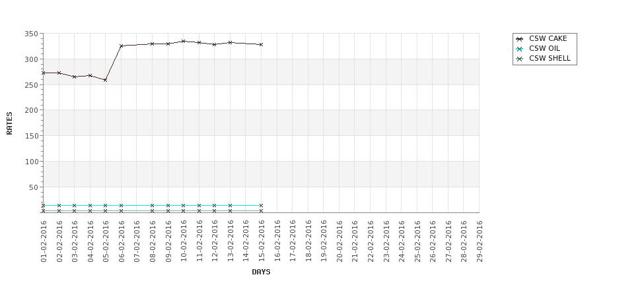Click the CSW CAKE marker on 15-02-2016
This screenshot has width=644, height=283.
coord(261,45)
